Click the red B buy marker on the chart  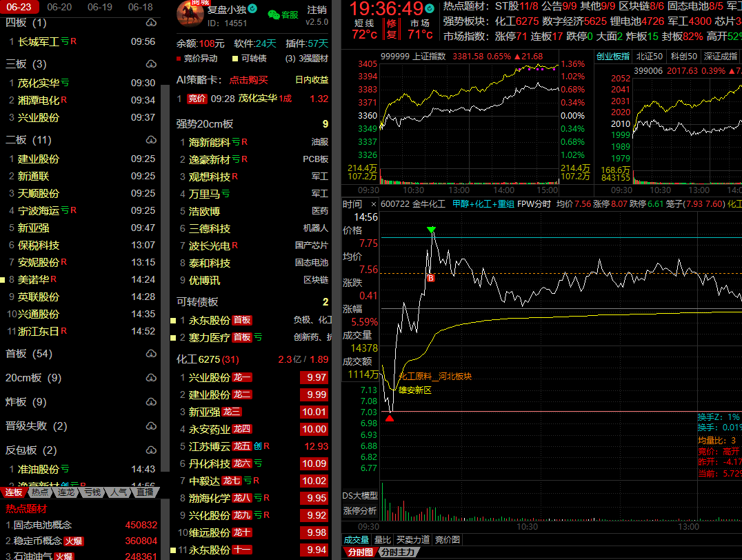(x=430, y=278)
